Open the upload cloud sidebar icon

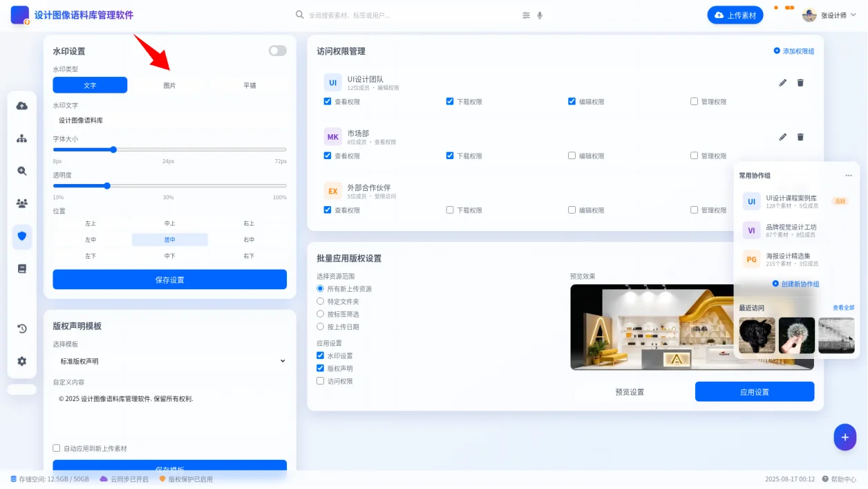tap(22, 106)
